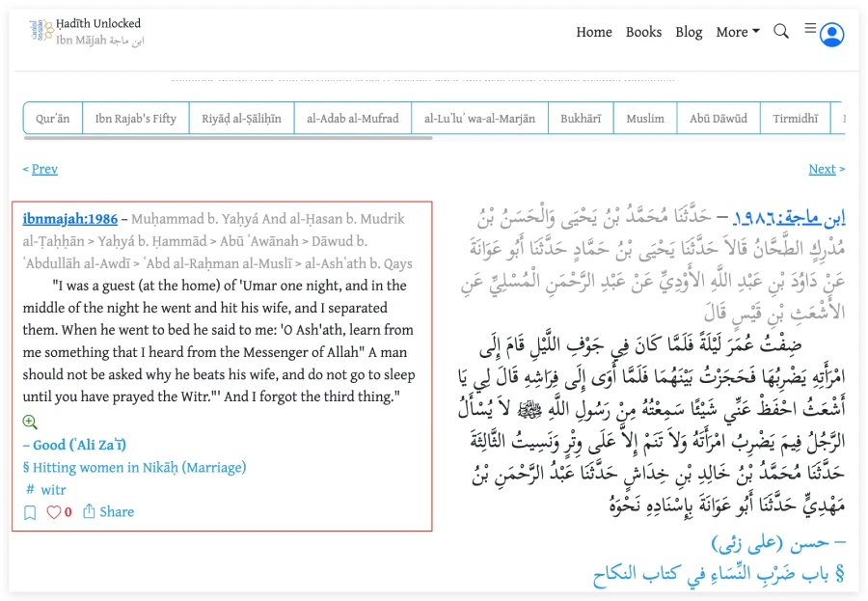Open the hamburger menu icon
868x601 pixels.
tap(810, 29)
